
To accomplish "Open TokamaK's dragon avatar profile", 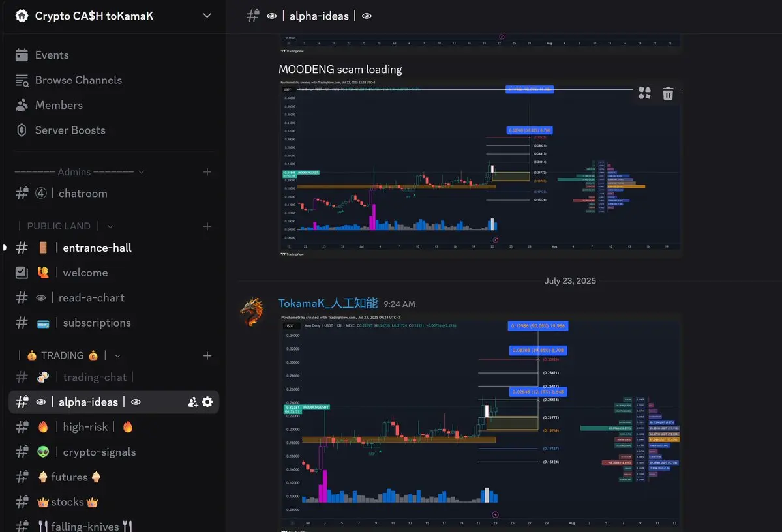I will tap(252, 312).
